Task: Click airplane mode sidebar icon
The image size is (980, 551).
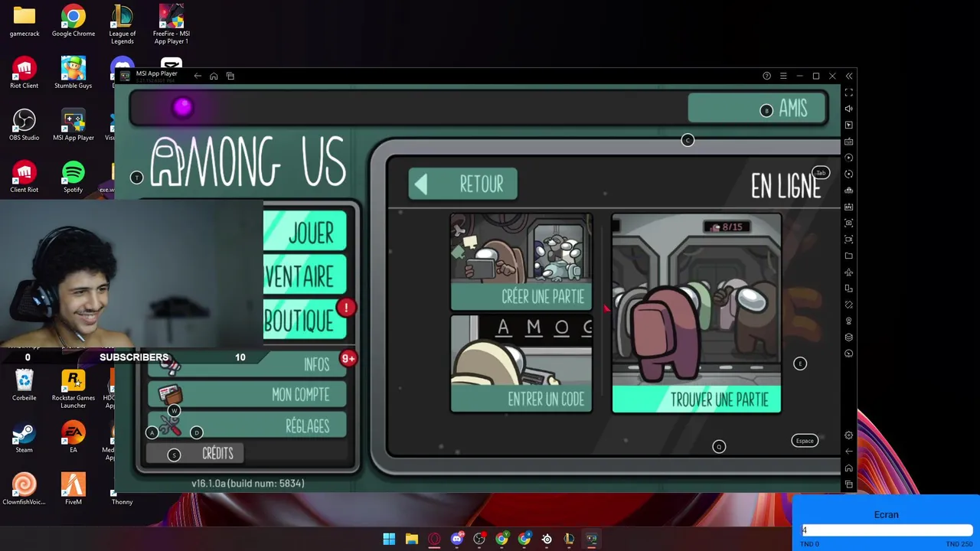Action: 849,272
